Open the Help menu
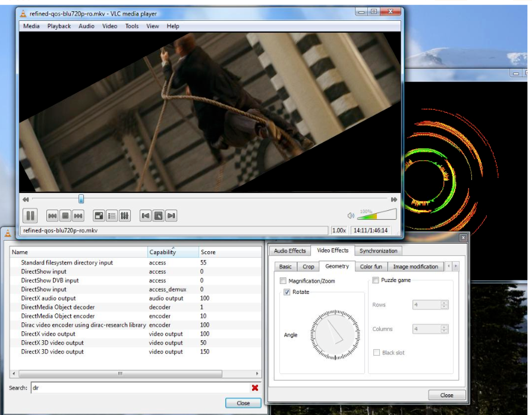532x415 pixels. pos(173,26)
